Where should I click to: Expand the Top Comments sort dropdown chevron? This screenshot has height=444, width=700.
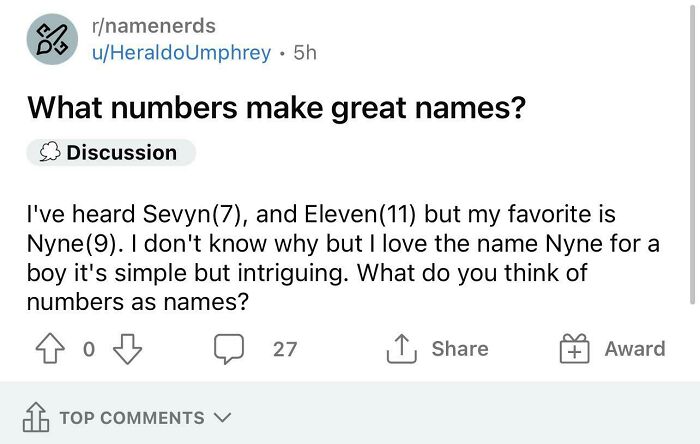point(222,418)
